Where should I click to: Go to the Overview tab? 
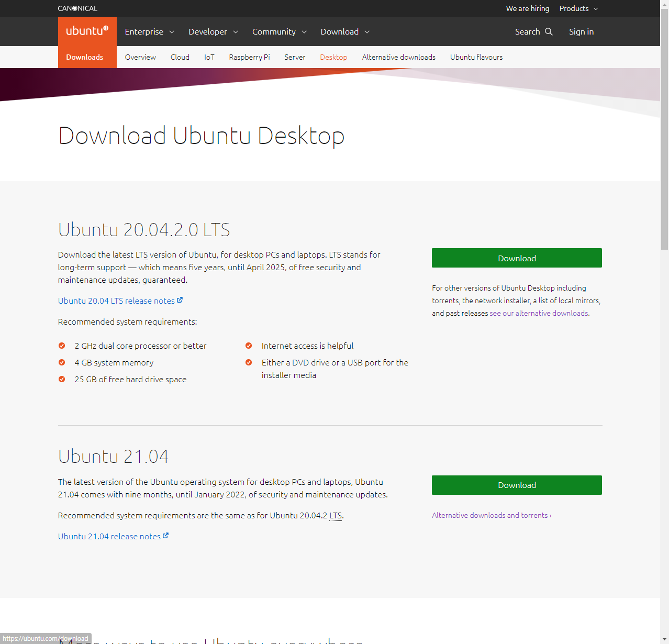140,57
